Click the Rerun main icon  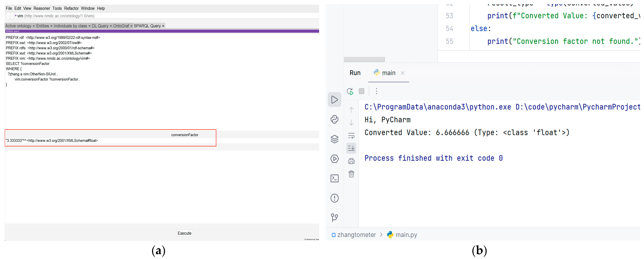tap(350, 91)
